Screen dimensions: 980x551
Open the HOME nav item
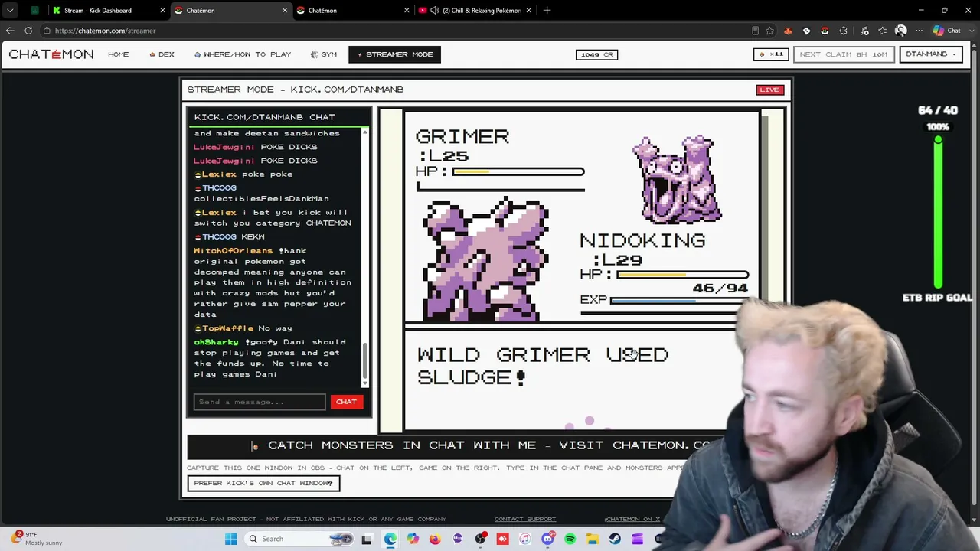point(118,54)
